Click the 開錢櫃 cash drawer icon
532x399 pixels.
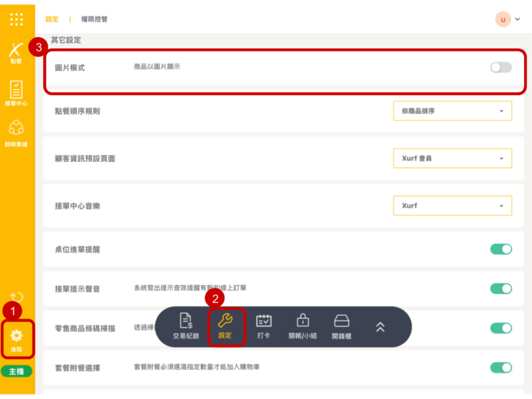coord(341,326)
